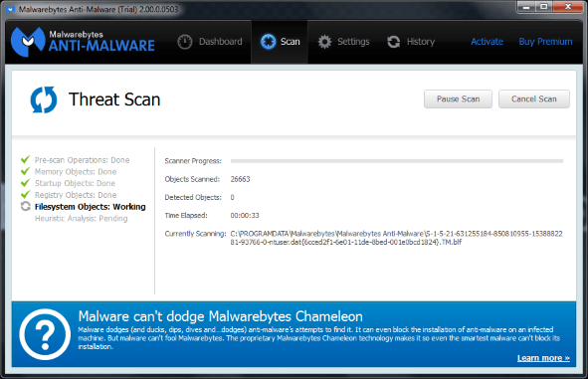Screen dimensions: 588x379
Task: Click the Malwarebytes Anti-Malware logo
Action: [x=83, y=42]
